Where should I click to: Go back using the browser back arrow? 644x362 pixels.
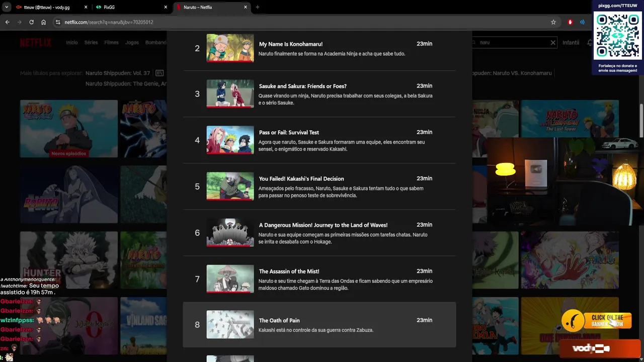7,22
